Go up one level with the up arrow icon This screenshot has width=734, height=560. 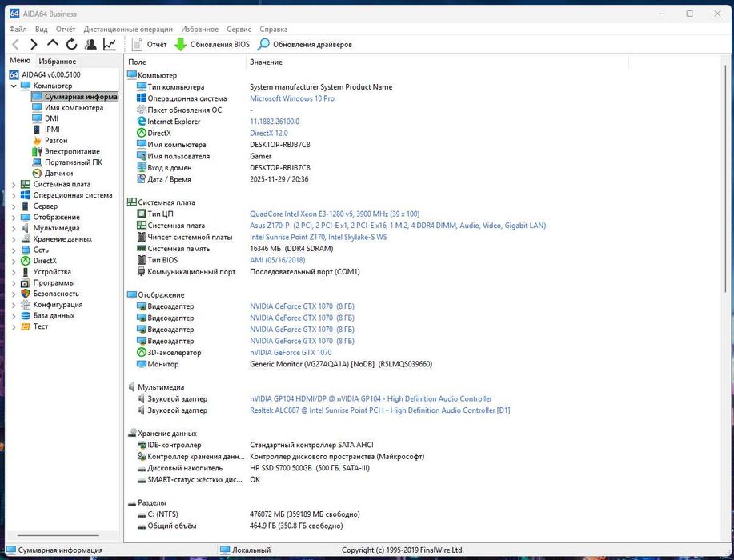tap(53, 43)
